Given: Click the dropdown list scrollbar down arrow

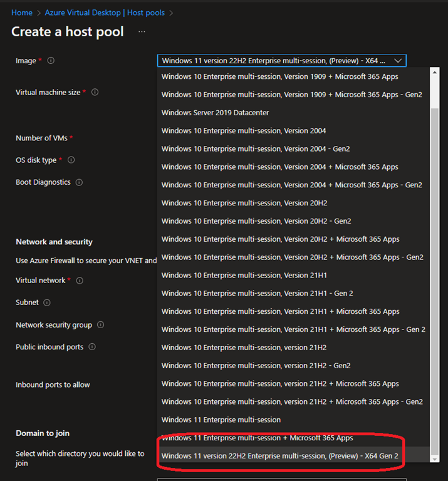Looking at the screenshot, I should click(435, 459).
